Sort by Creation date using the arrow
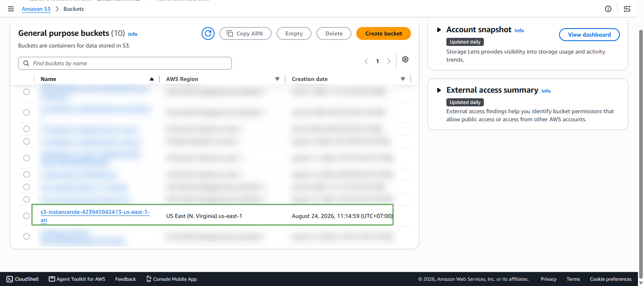 [x=403, y=79]
